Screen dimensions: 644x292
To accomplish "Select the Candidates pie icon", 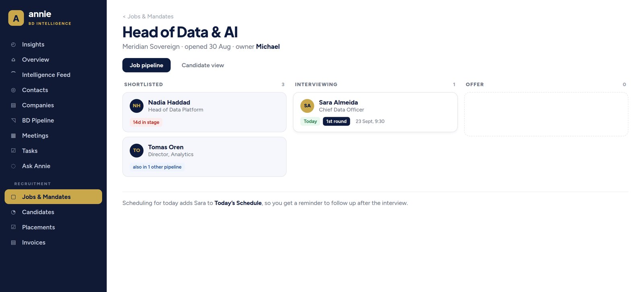I will pyautogui.click(x=13, y=212).
